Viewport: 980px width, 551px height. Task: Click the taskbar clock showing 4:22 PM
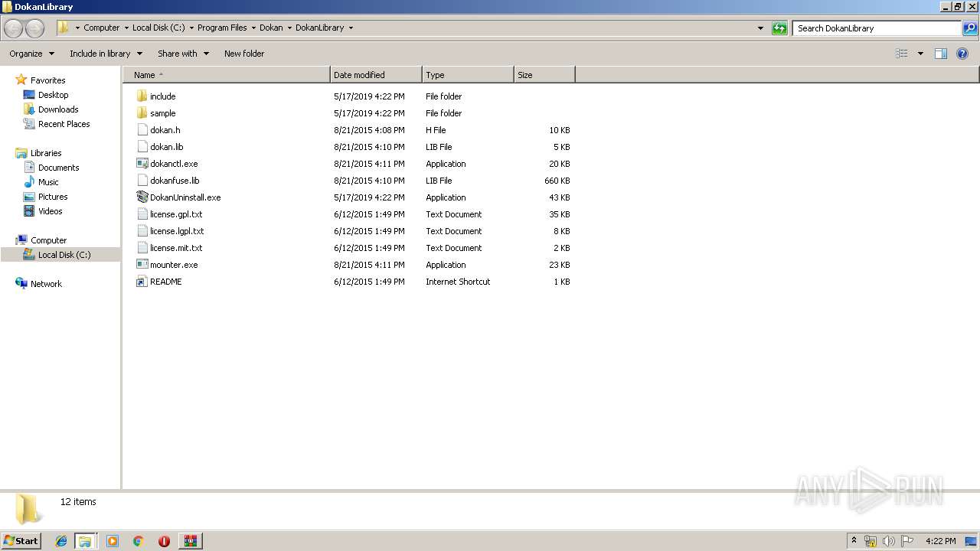[940, 541]
